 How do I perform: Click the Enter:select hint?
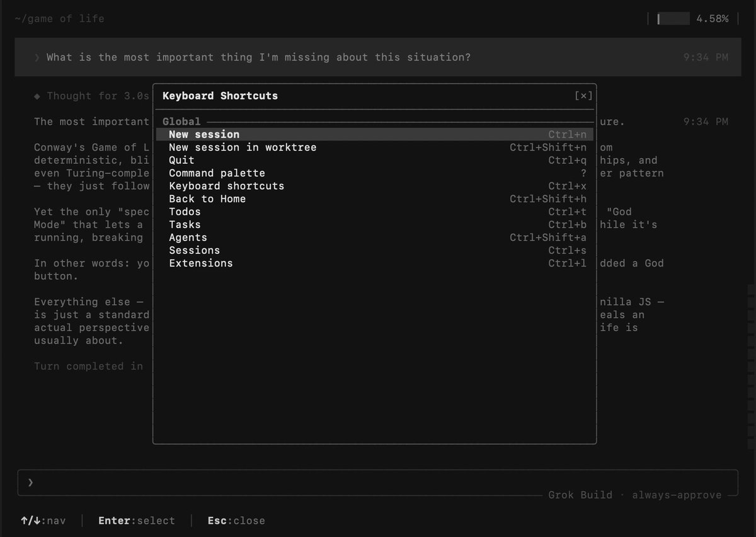click(x=137, y=521)
